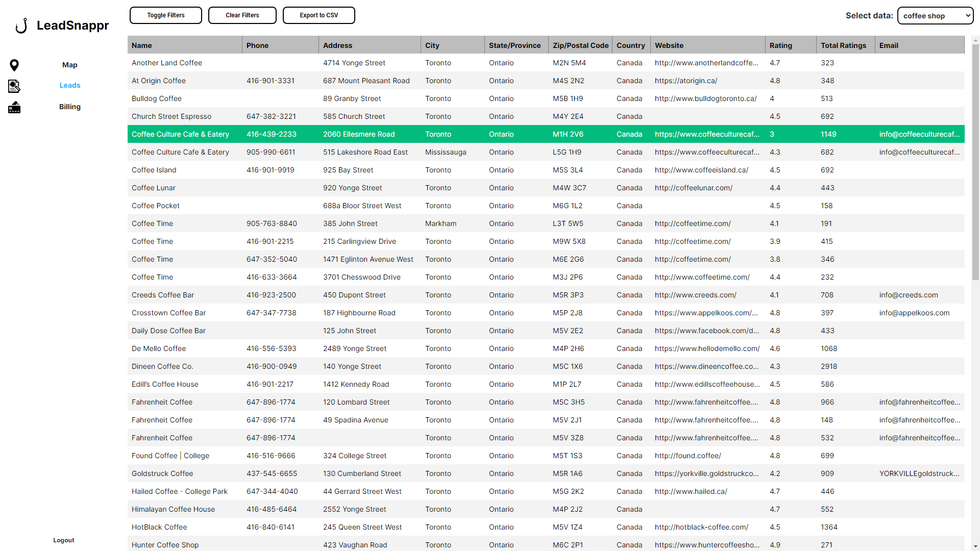The width and height of the screenshot is (980, 551).
Task: Click address 215 Carlingview Drive
Action: [359, 241]
